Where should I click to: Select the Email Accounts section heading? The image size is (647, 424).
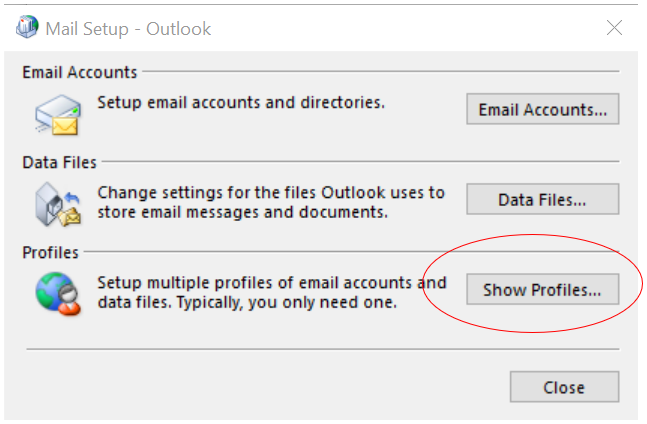pos(80,72)
